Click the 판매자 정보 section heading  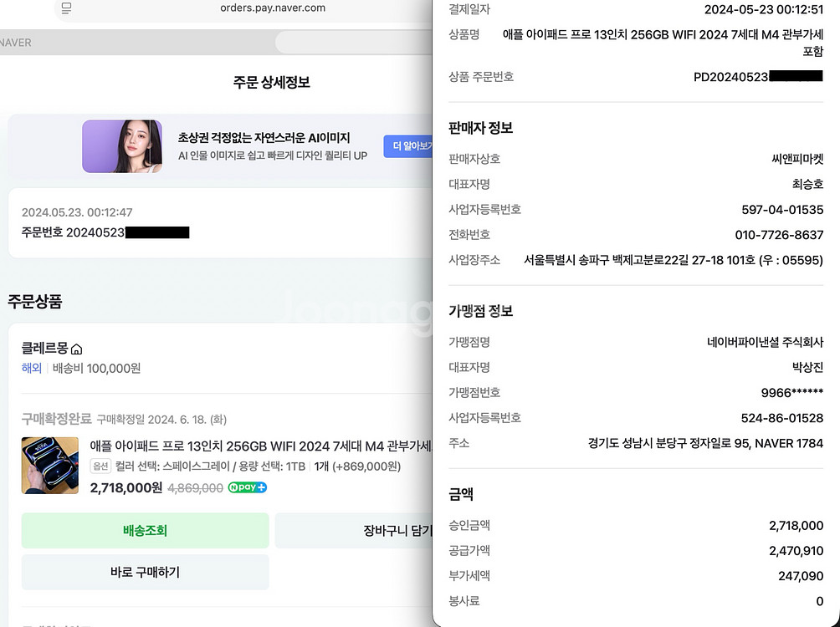click(480, 128)
